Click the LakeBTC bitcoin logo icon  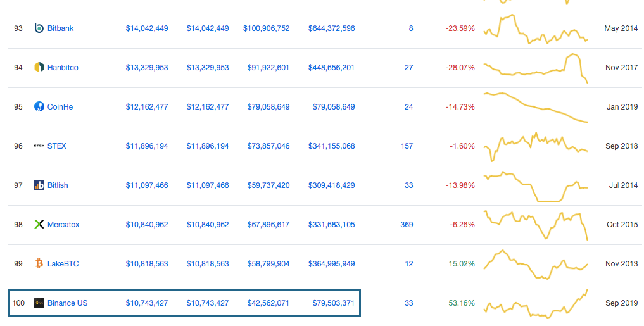39,263
